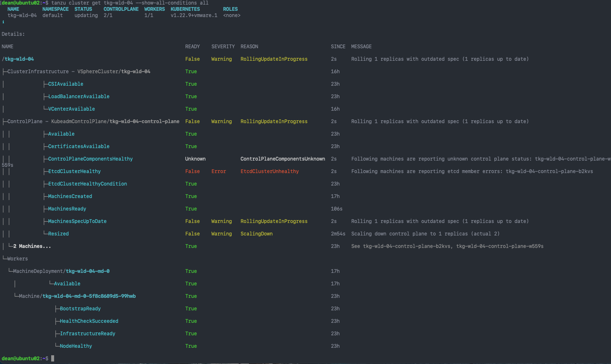Select the Workers tree label
Image resolution: width=611 pixels, height=364 pixels.
pos(17,259)
